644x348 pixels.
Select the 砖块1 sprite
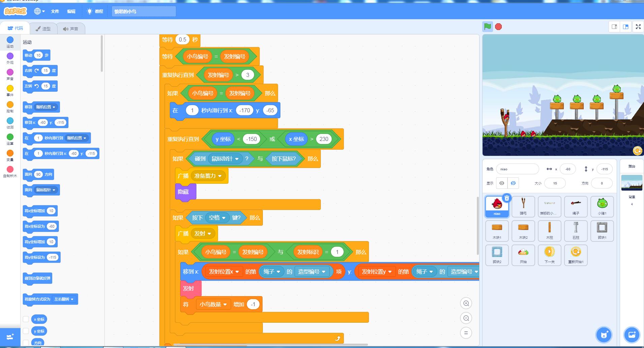click(602, 231)
